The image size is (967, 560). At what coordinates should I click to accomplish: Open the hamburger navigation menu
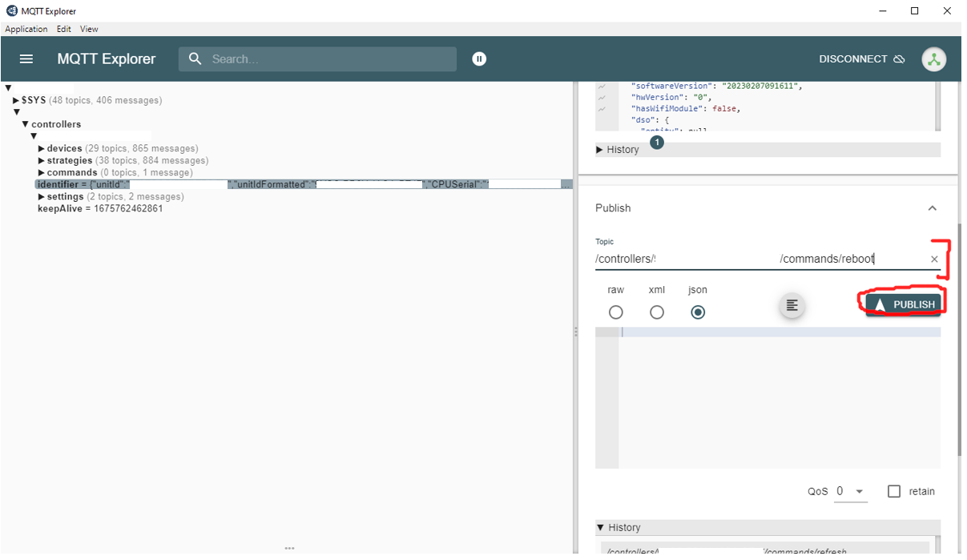(26, 59)
